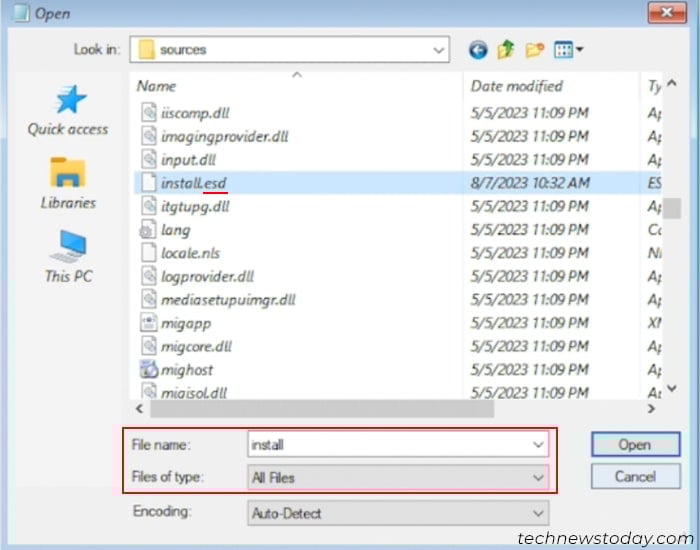Image resolution: width=700 pixels, height=550 pixels.
Task: Click inside the File name input field
Action: coord(390,445)
